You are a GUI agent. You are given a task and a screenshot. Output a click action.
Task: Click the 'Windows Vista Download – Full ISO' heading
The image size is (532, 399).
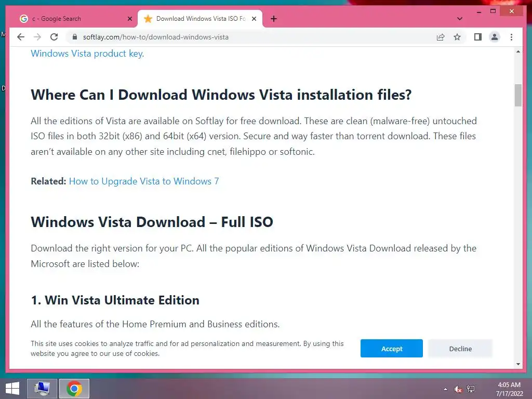152,222
